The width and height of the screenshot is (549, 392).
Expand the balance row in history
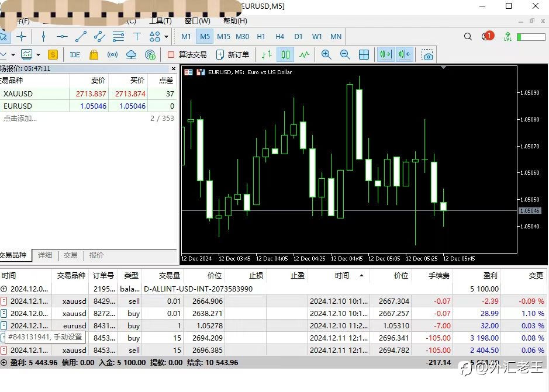(x=4, y=289)
